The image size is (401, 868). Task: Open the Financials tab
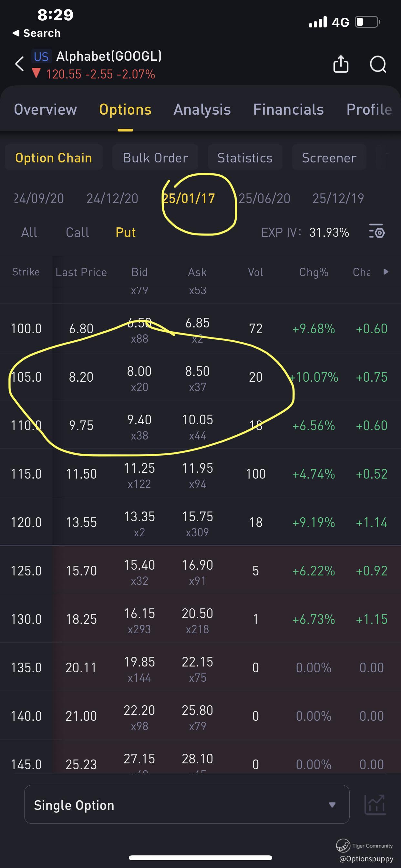point(288,109)
